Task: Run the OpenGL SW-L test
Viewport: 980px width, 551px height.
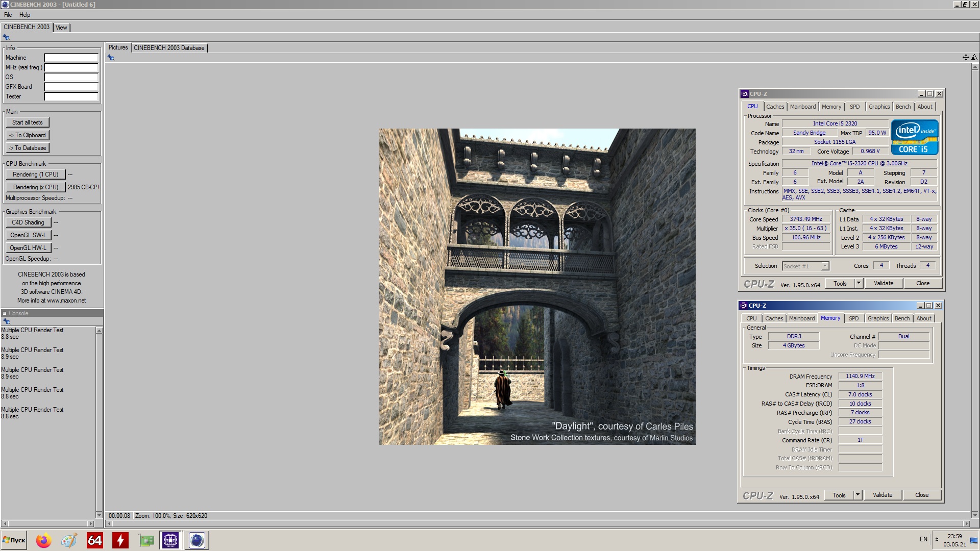Action: (x=28, y=235)
